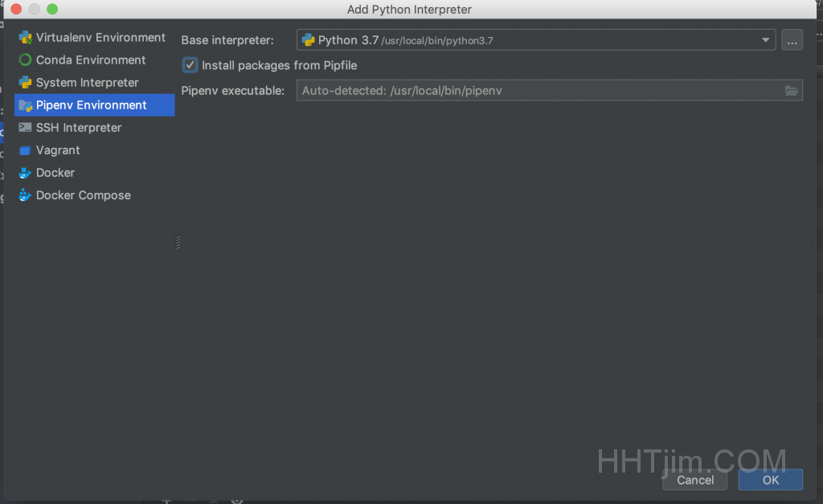Click the SSH terminal icon

tap(25, 128)
